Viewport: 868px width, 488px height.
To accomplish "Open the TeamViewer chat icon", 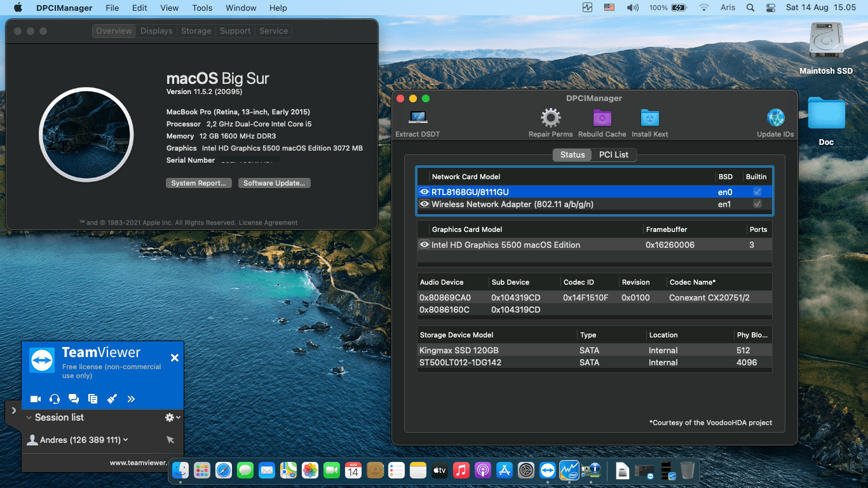I will pos(74,399).
